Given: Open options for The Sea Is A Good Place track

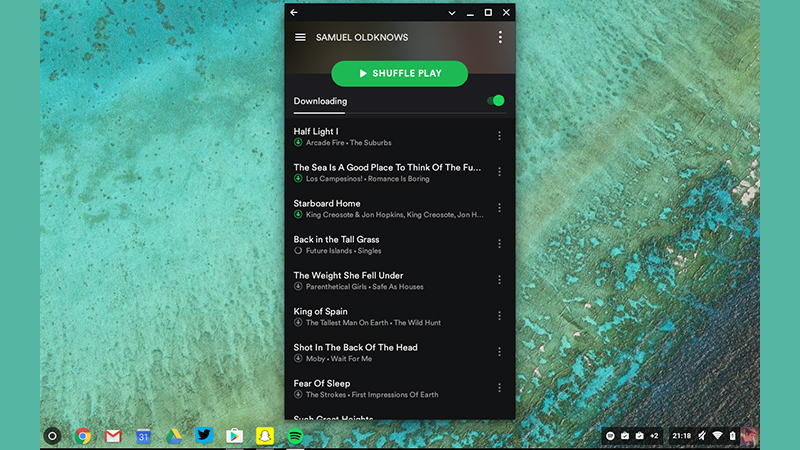Looking at the screenshot, I should click(499, 172).
